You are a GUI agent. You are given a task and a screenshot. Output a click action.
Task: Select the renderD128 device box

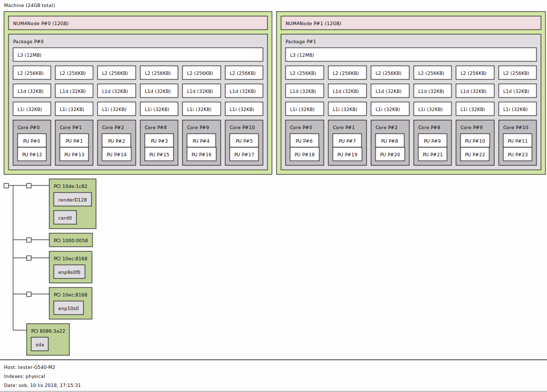pyautogui.click(x=72, y=200)
